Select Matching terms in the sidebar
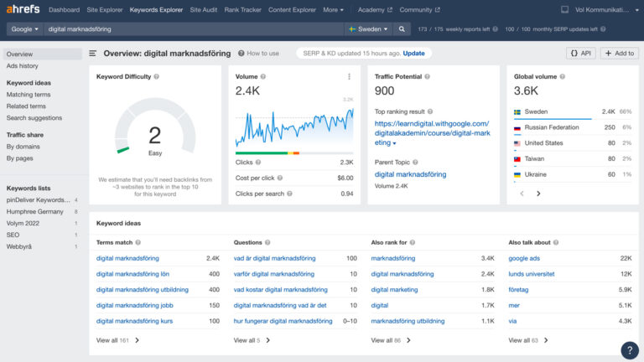 point(29,95)
